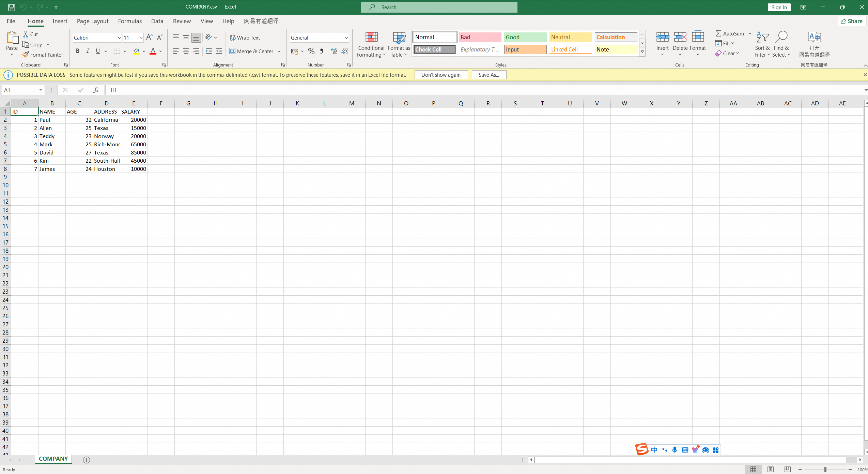Image resolution: width=868 pixels, height=474 pixels.
Task: Click the Sign in button
Action: click(x=779, y=7)
